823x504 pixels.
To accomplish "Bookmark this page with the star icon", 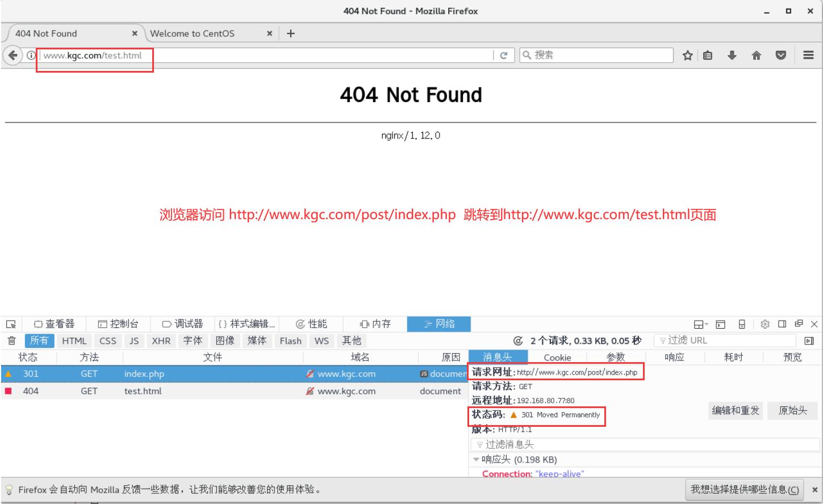I will point(687,55).
